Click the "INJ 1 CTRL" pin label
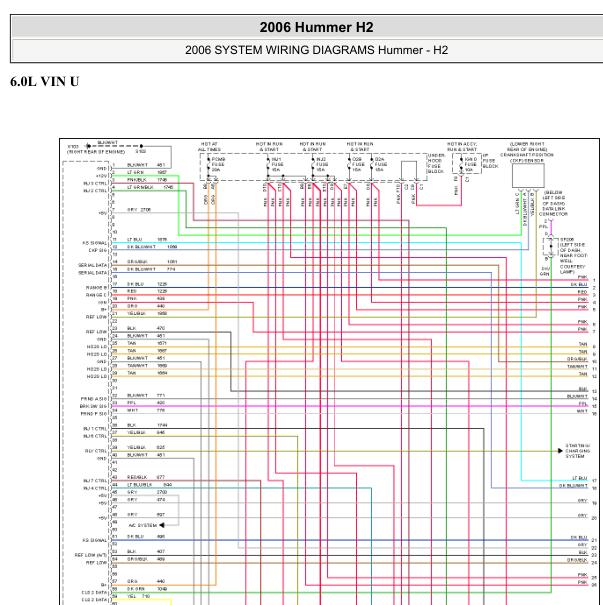This screenshot has width=603, height=605. coord(95,429)
